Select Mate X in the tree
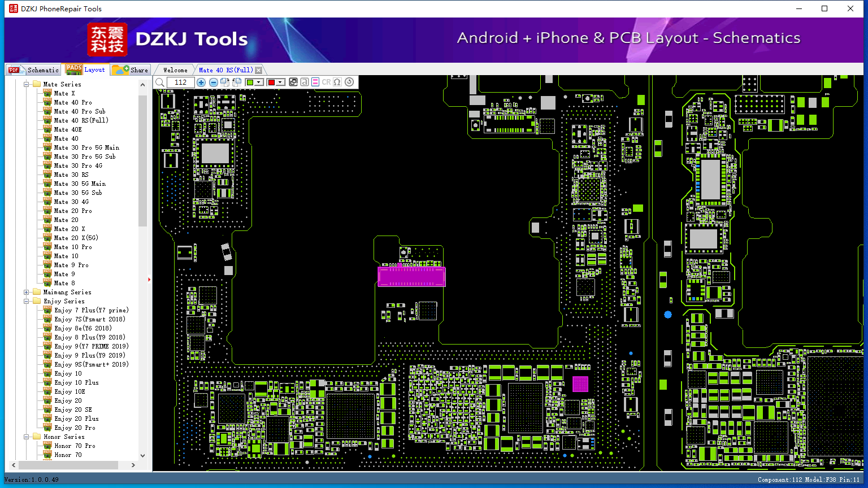This screenshot has height=488, width=868. pyautogui.click(x=64, y=93)
